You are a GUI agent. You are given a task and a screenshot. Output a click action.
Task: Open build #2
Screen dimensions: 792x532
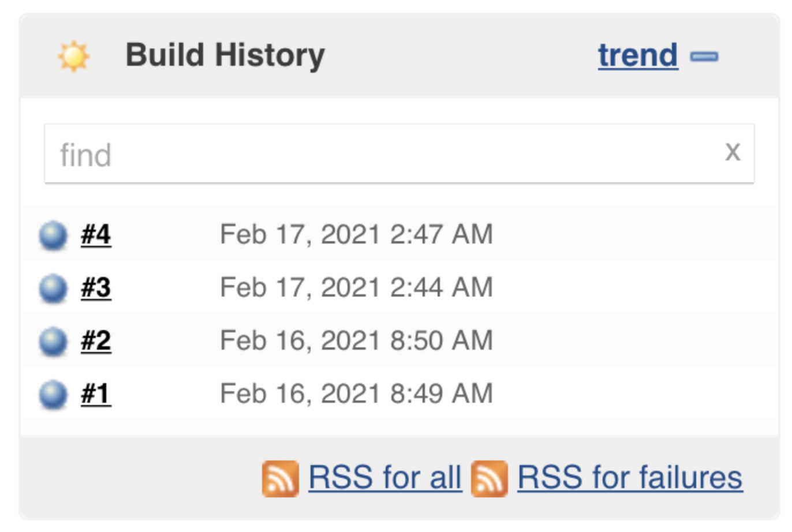[x=96, y=341]
